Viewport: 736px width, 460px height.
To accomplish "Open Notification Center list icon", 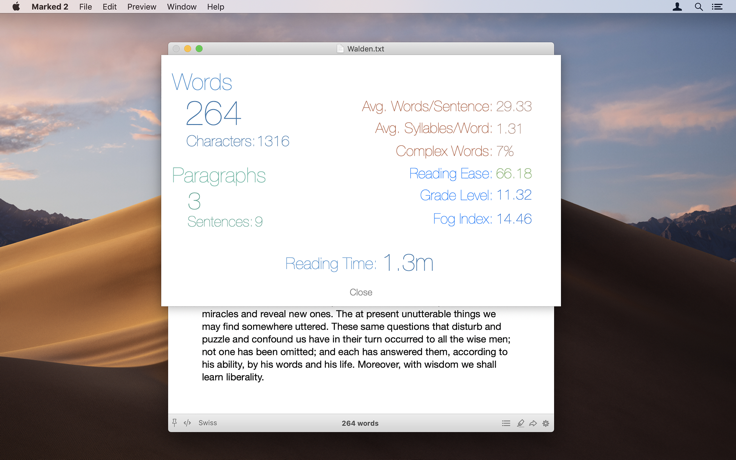I will point(717,7).
